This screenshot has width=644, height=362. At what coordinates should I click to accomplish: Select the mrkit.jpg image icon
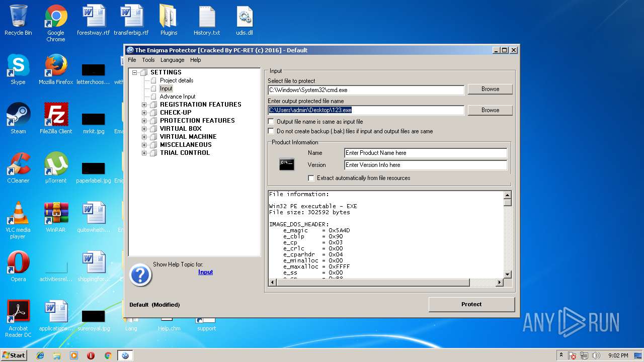(x=94, y=123)
